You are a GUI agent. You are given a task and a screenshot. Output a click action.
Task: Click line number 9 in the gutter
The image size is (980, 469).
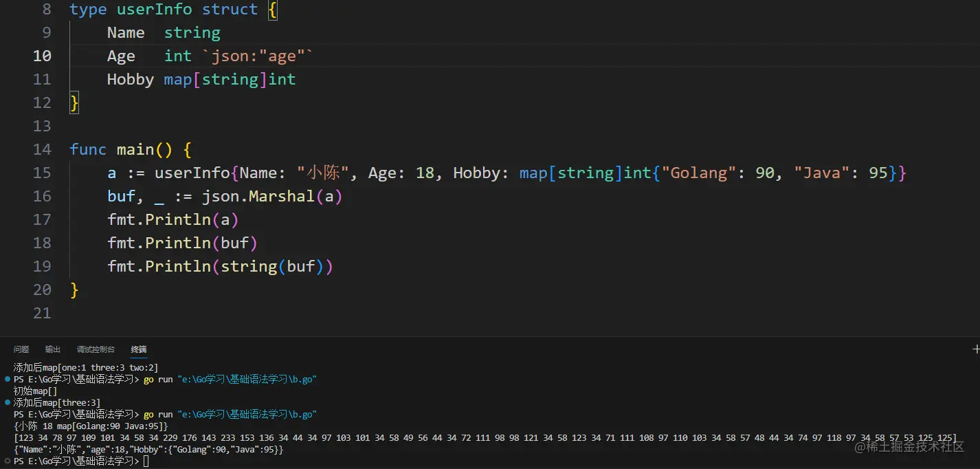47,32
